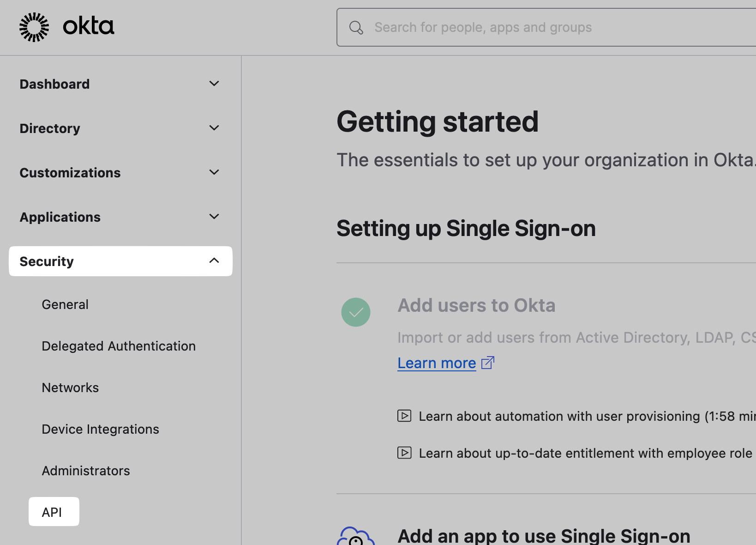Navigate to Administrators
The image size is (756, 545).
tap(86, 471)
